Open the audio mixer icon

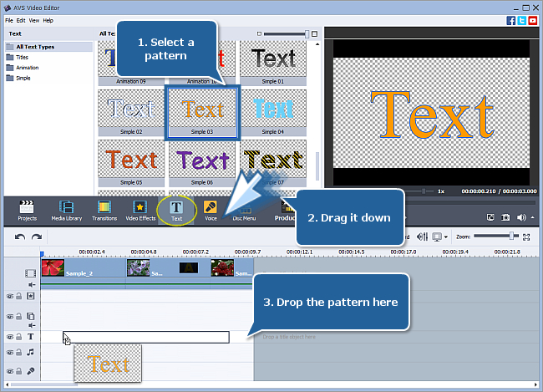(x=422, y=237)
